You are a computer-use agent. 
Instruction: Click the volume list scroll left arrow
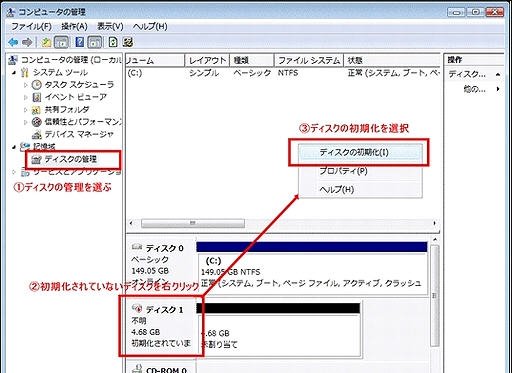[131, 223]
